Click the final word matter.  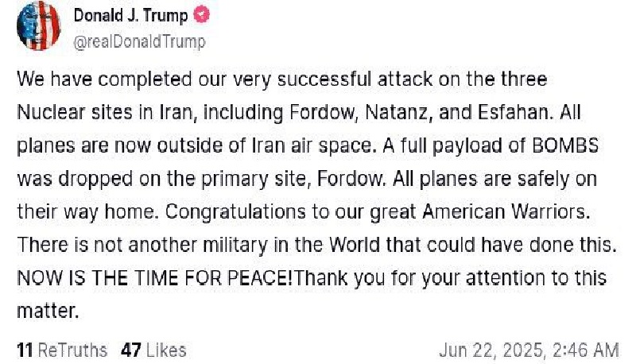[48, 312]
